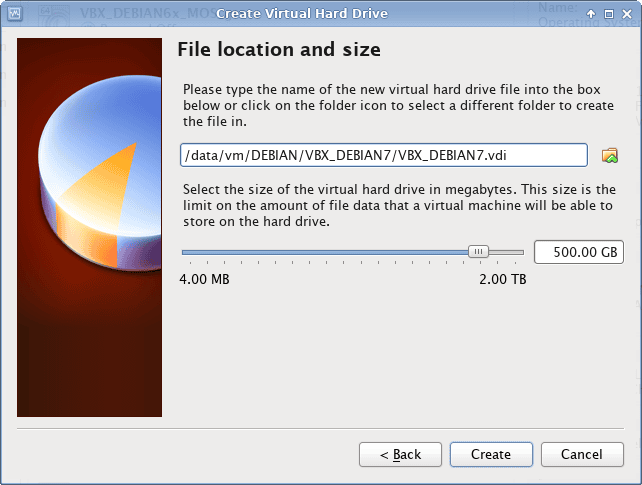The width and height of the screenshot is (642, 485).
Task: Open folder chooser icon beside file path
Action: tap(610, 156)
